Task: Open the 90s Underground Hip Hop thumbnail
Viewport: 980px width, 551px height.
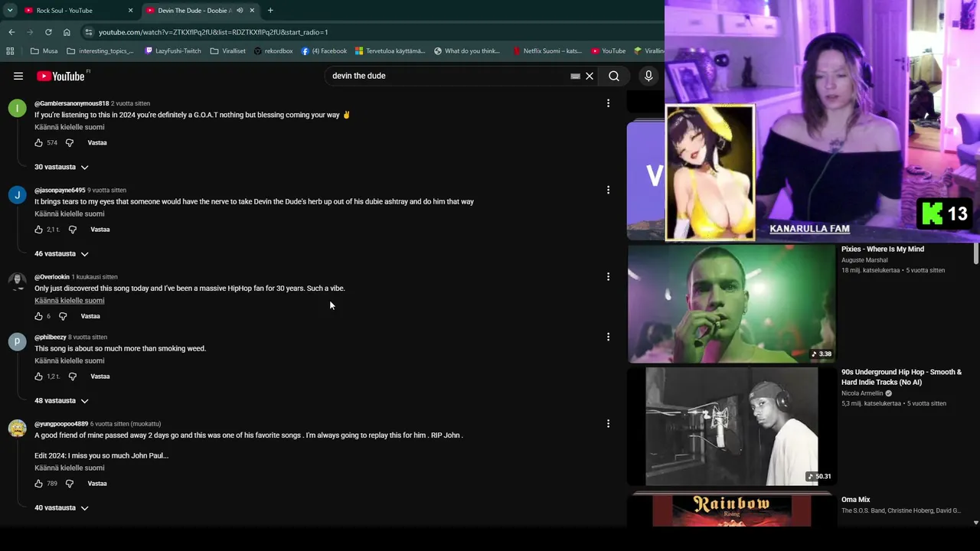Action: (x=731, y=426)
